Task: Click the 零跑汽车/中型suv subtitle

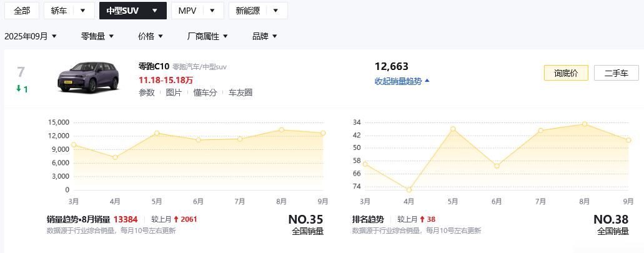Action: click(x=199, y=67)
